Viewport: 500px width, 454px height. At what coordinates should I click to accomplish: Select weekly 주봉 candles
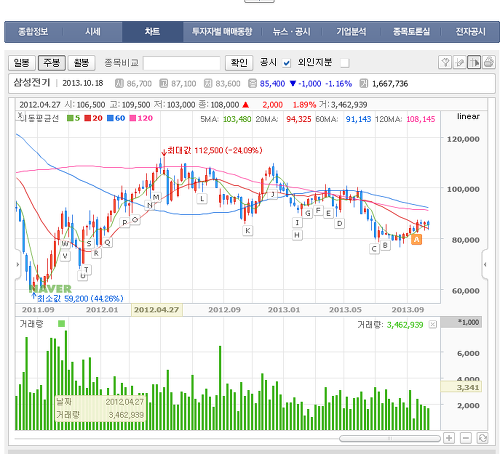click(x=52, y=63)
